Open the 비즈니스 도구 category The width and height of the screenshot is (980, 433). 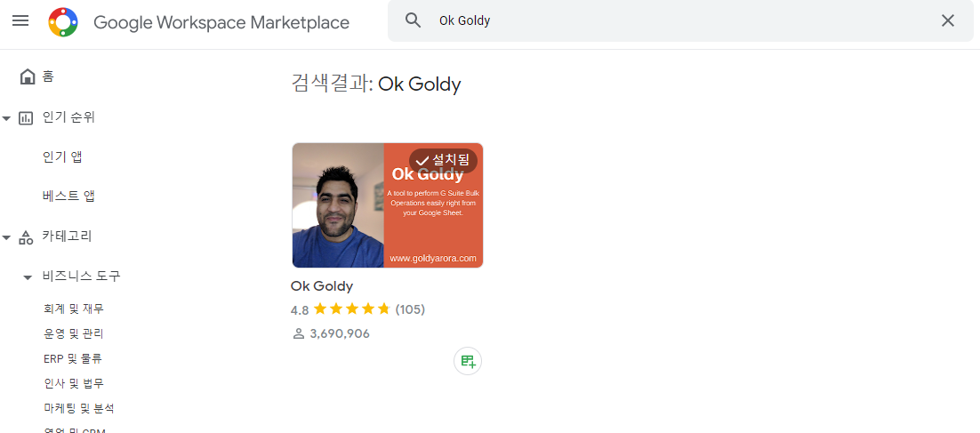[x=81, y=276]
